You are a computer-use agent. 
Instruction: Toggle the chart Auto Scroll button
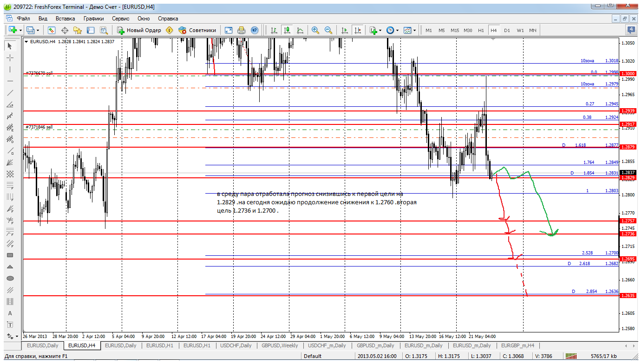click(345, 30)
